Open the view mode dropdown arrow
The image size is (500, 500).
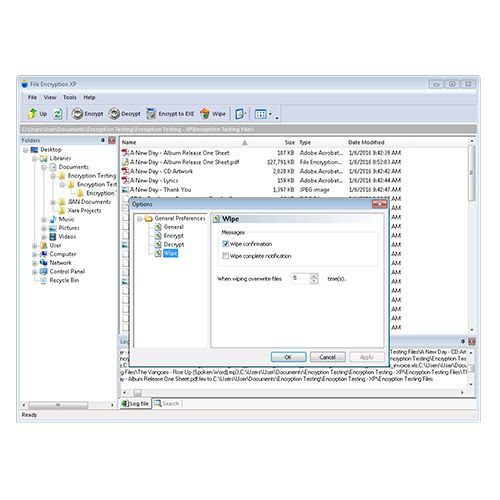pos(270,114)
